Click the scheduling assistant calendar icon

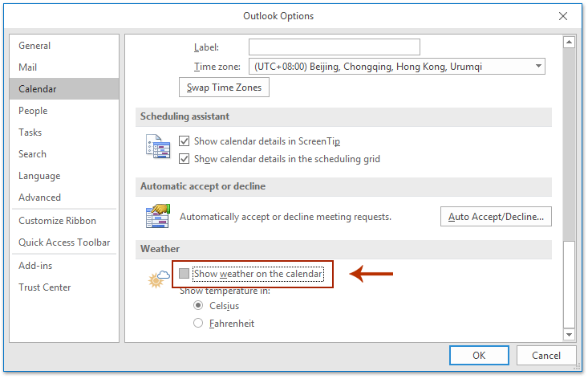(x=158, y=146)
